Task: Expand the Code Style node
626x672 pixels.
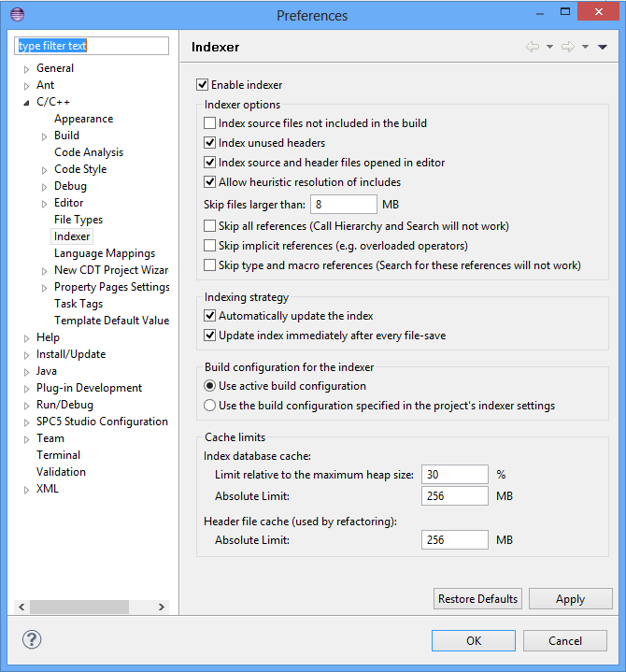Action: pos(44,170)
